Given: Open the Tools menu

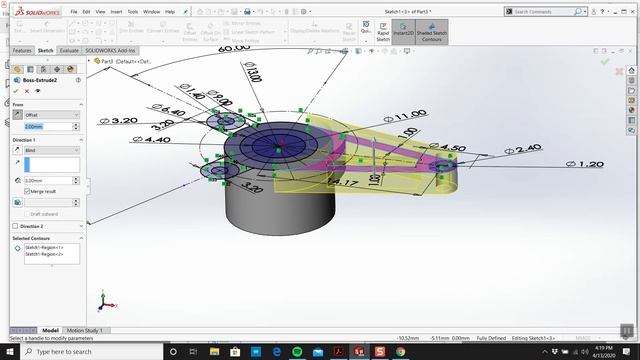Looking at the screenshot, I should pos(133,12).
